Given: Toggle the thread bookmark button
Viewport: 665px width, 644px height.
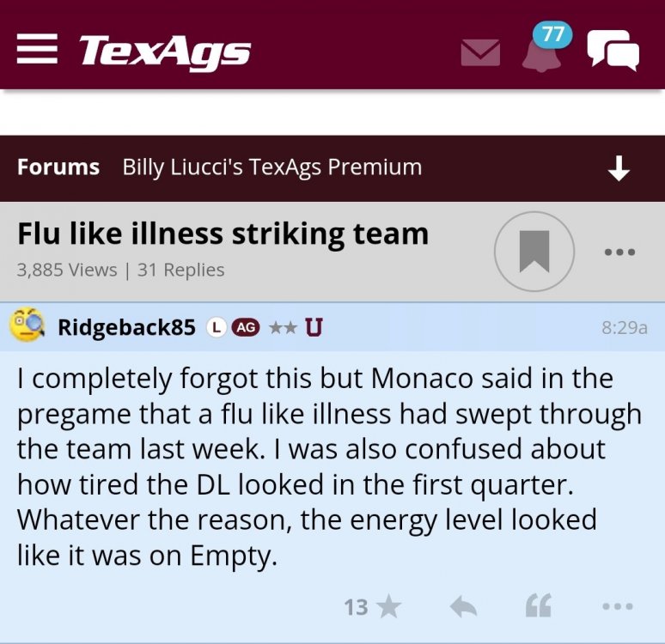Looking at the screenshot, I should click(534, 251).
